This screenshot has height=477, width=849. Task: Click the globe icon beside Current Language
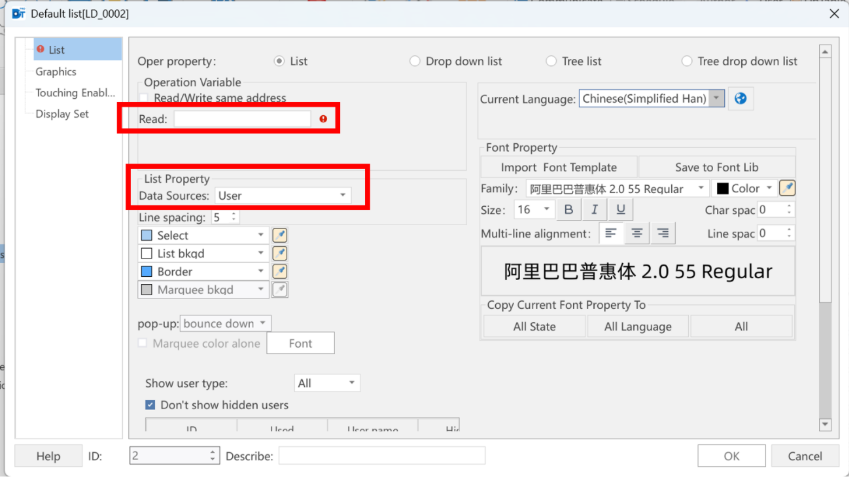point(740,99)
